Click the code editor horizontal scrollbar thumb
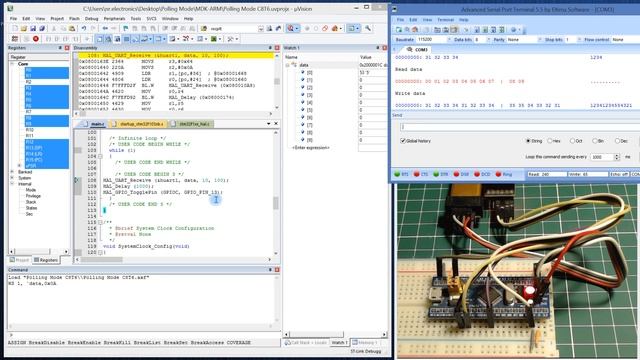The width and height of the screenshot is (640, 360). pyautogui.click(x=102, y=259)
